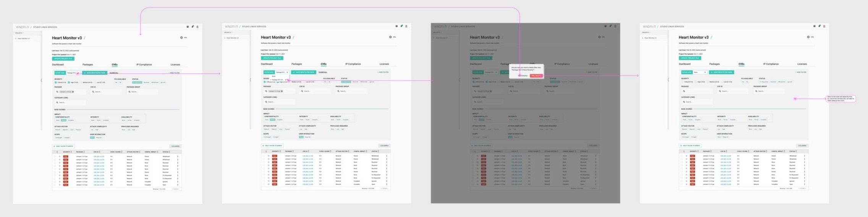Focus CVE ID search field in first frame

pyautogui.click(x=106, y=92)
